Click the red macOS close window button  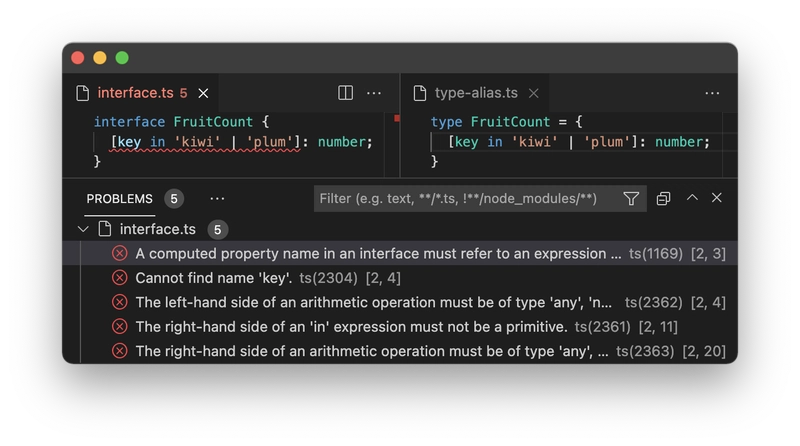[78, 58]
